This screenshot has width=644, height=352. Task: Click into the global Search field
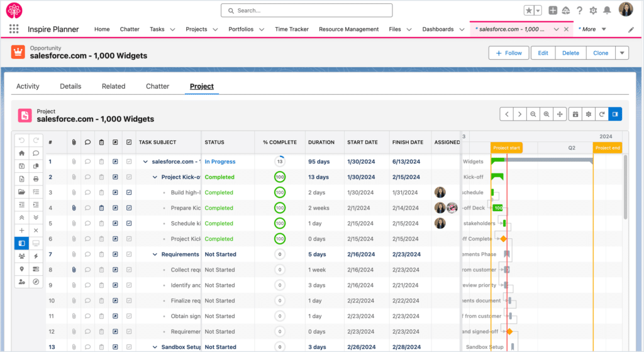(x=306, y=10)
